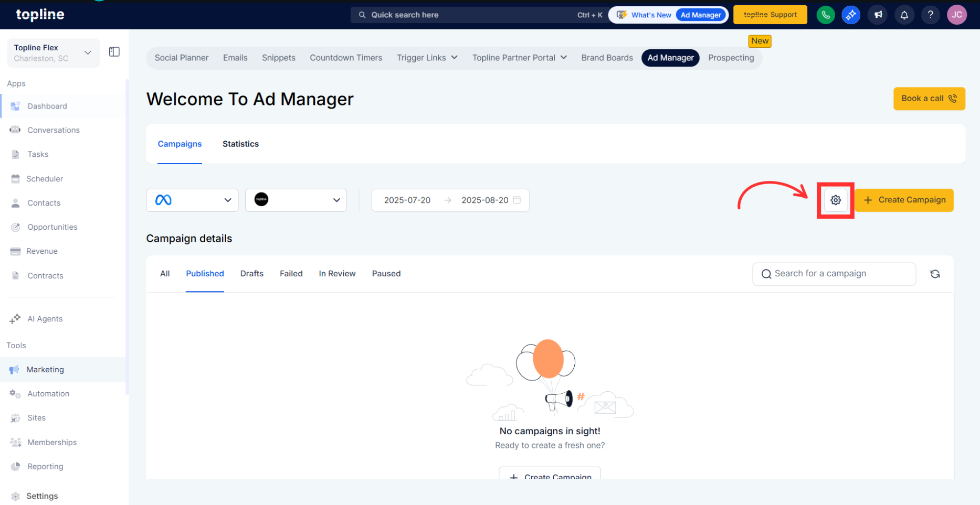980x505 pixels.
Task: Open the ad account selector dropdown
Action: pos(296,200)
